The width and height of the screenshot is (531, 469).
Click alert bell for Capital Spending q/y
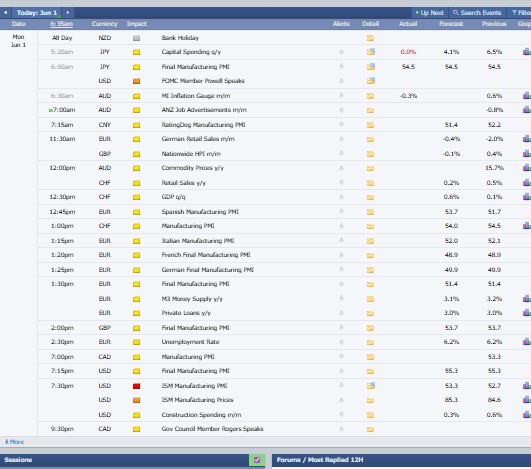click(341, 52)
